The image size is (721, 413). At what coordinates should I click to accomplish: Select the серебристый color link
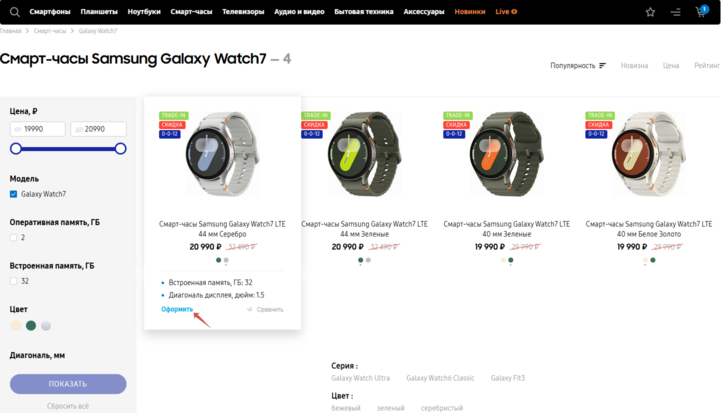442,408
